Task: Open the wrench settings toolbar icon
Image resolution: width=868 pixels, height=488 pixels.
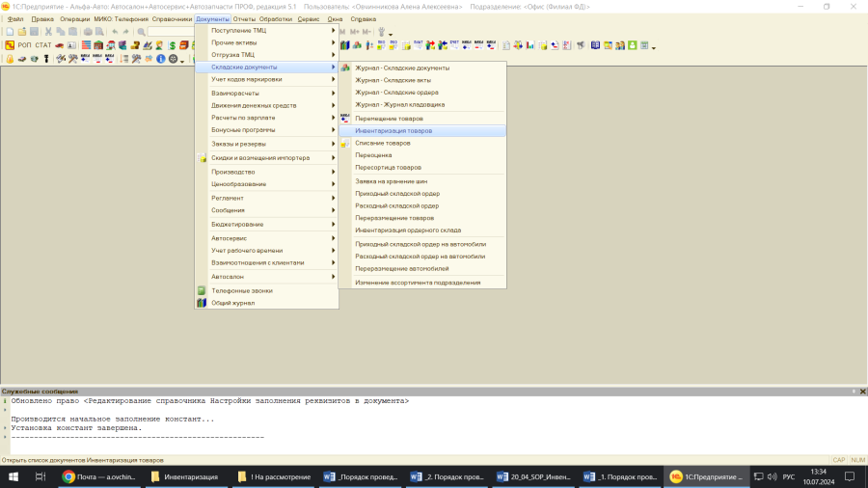Action: [x=381, y=32]
